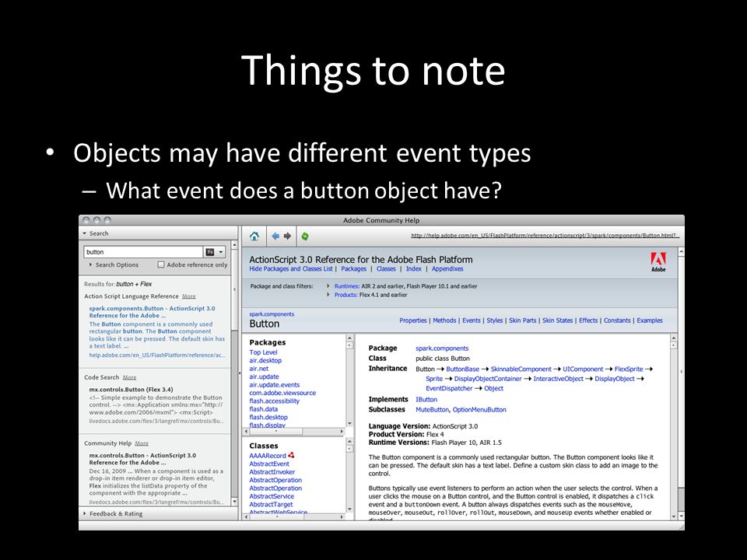Jump to the Examples section
The height and width of the screenshot is (560, 747).
point(650,320)
